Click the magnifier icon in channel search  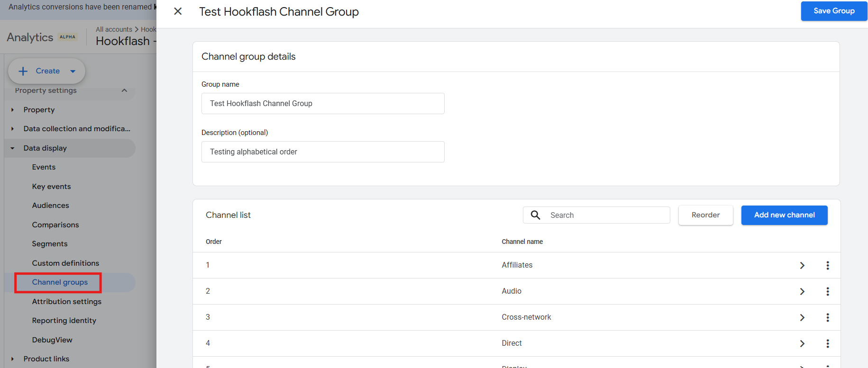[536, 215]
